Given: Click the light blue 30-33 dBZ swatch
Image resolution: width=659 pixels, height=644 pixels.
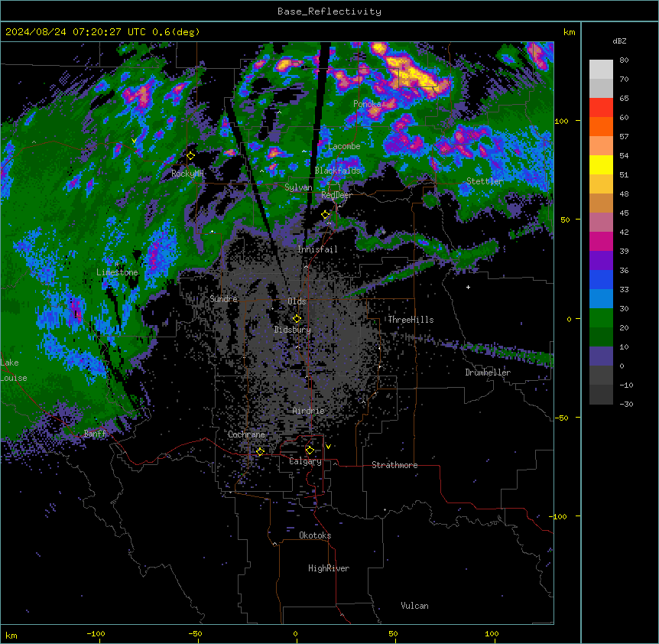Looking at the screenshot, I should (601, 299).
